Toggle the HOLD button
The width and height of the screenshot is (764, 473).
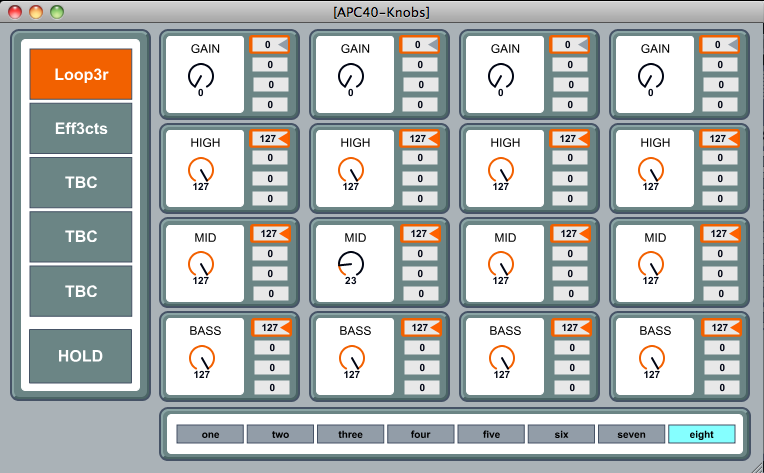pyautogui.click(x=81, y=356)
